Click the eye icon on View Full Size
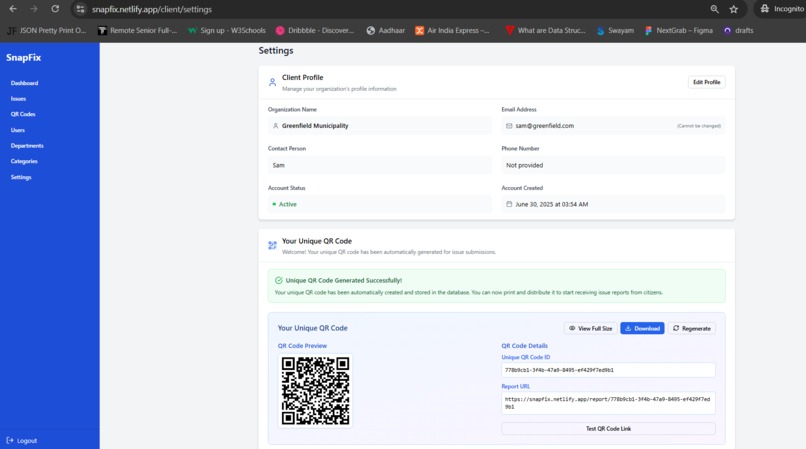Viewport: 806px width, 449px height. [572, 328]
